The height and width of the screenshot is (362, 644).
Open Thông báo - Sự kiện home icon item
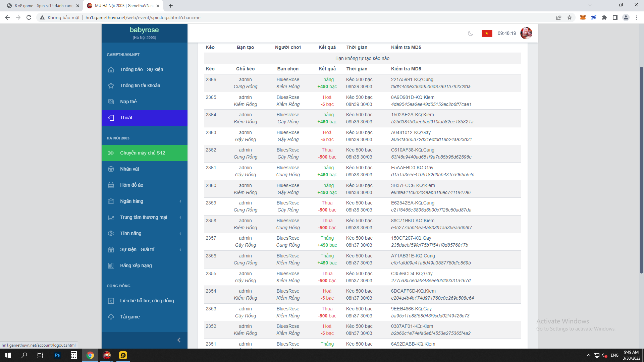click(x=141, y=69)
